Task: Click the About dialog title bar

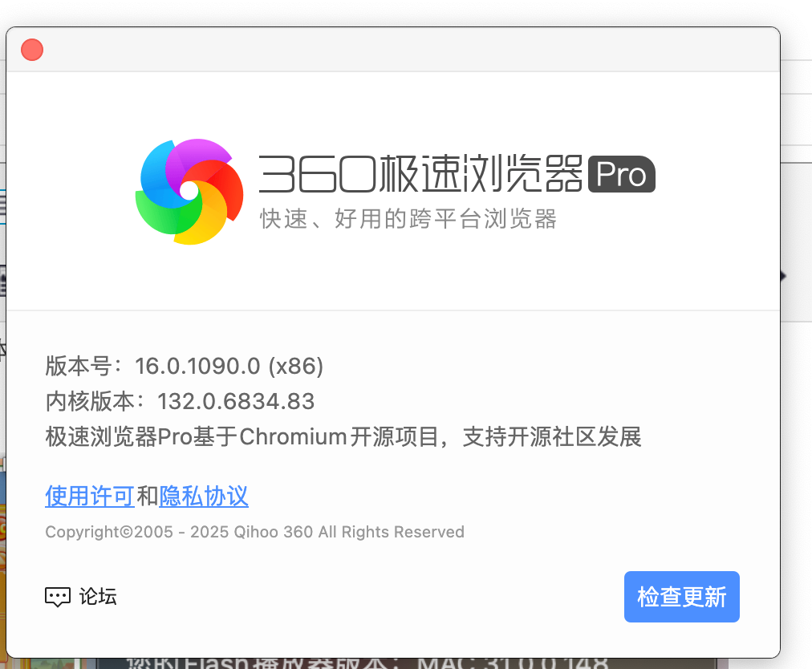Action: (401, 50)
